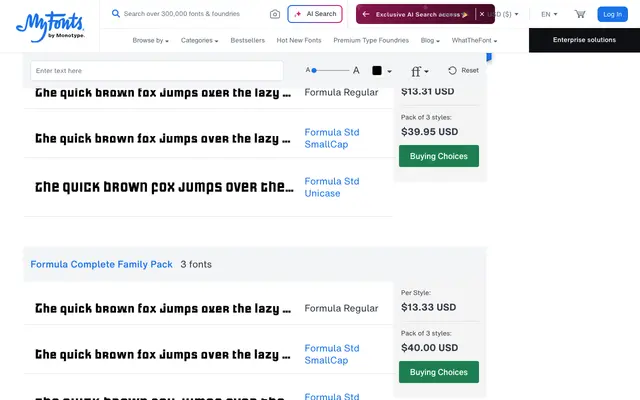Click the AI Search button

pyautogui.click(x=315, y=14)
